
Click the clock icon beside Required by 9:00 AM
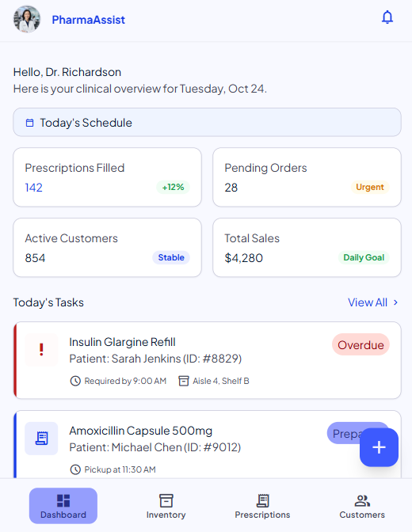pyautogui.click(x=75, y=381)
